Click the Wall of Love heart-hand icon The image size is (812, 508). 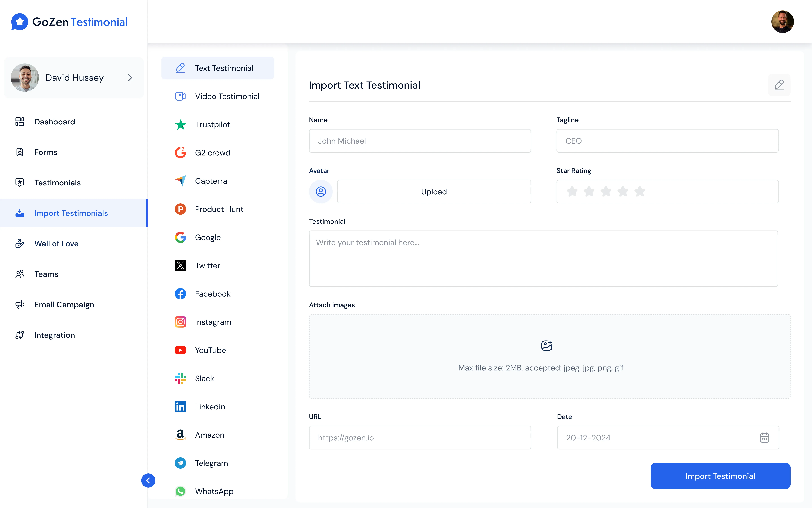20,244
